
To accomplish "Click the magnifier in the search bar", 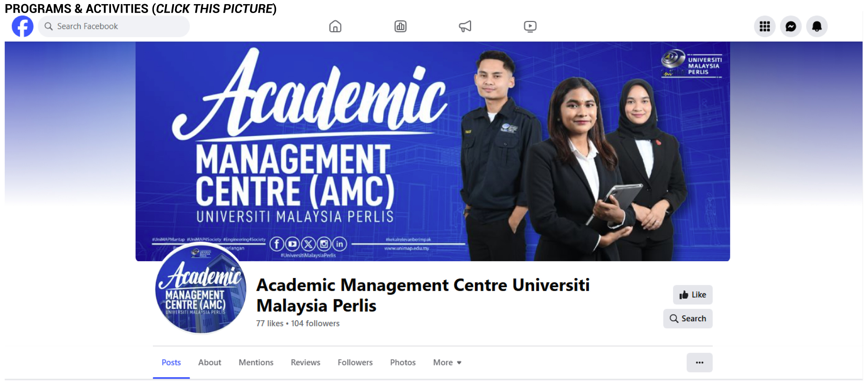I will (49, 26).
